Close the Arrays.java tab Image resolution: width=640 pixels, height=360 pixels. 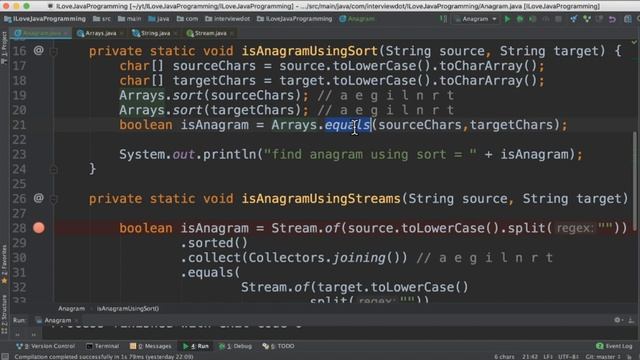[x=122, y=33]
